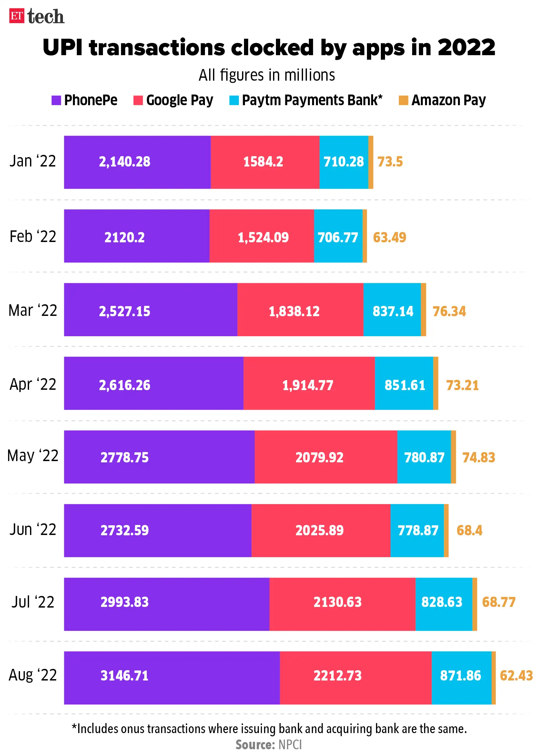Select the Google Pay legend label

point(179,100)
